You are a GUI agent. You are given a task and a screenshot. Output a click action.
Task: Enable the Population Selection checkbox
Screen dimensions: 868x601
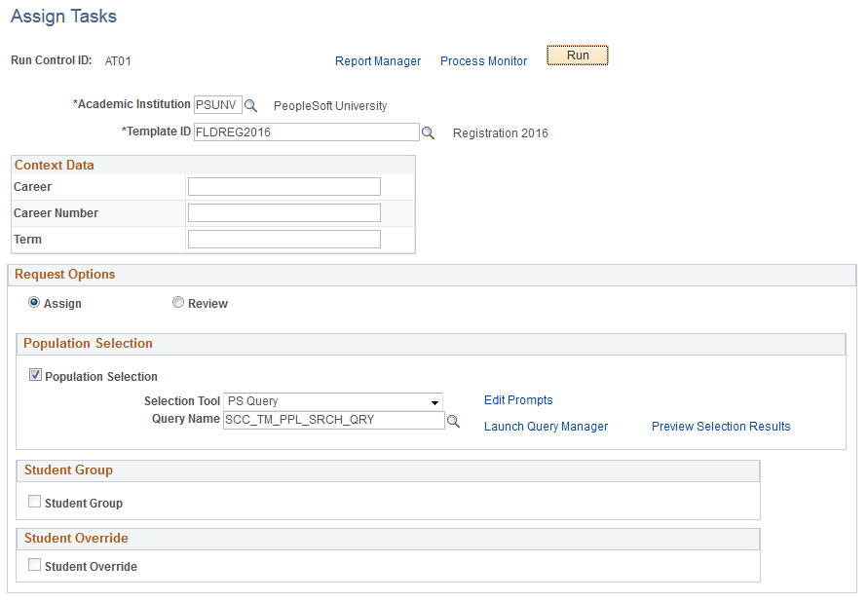pyautogui.click(x=36, y=374)
